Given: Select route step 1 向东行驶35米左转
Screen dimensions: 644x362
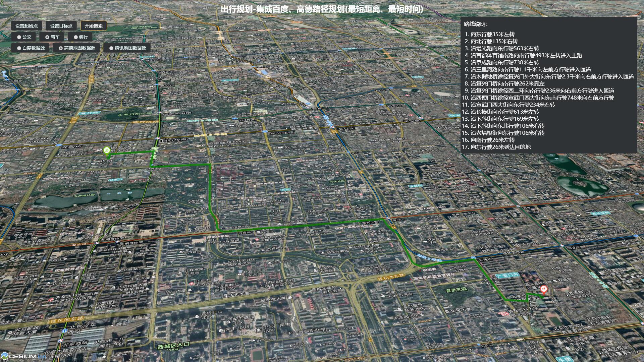Looking at the screenshot, I should 492,34.
